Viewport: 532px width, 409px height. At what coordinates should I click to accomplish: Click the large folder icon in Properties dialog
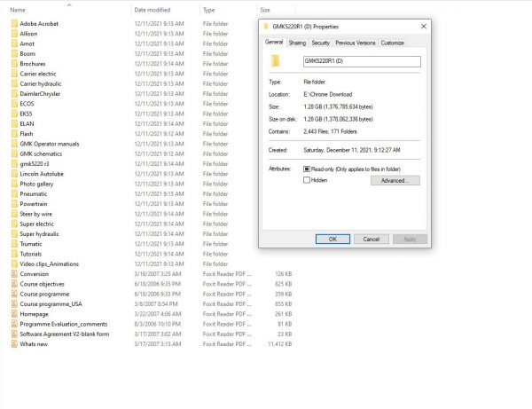click(x=275, y=61)
